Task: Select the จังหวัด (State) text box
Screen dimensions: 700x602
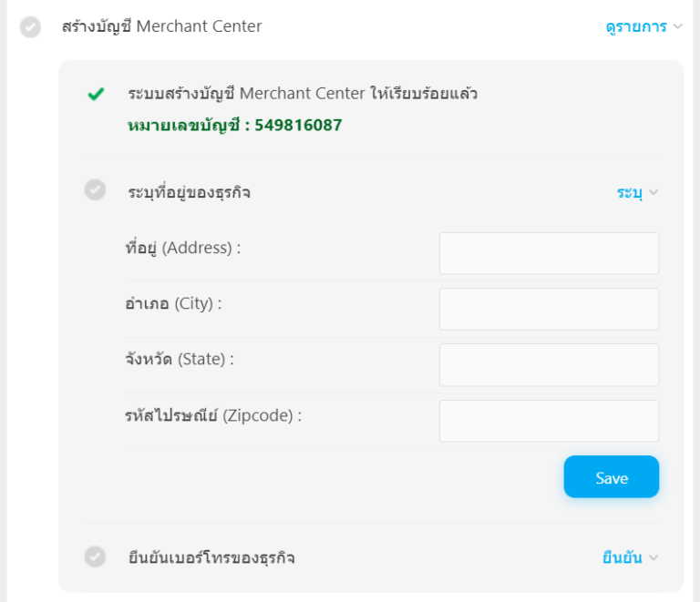Action: 549,364
